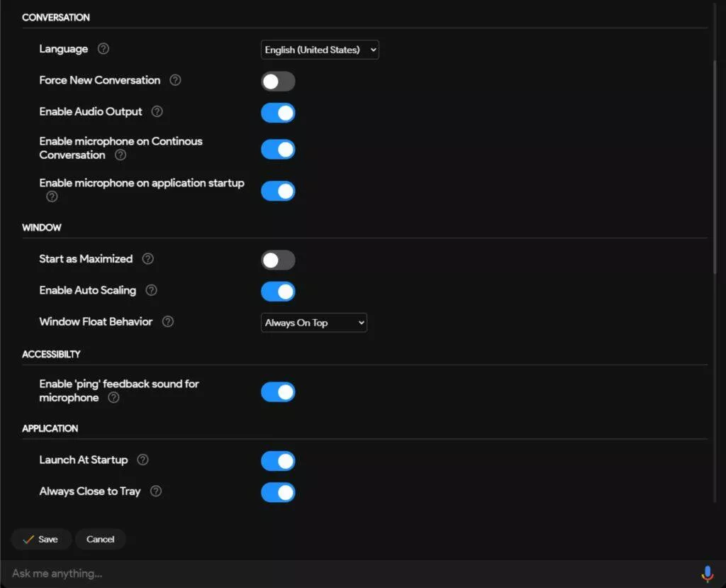Open the Language dropdown showing English (United States)
The image size is (726, 588).
tap(320, 50)
